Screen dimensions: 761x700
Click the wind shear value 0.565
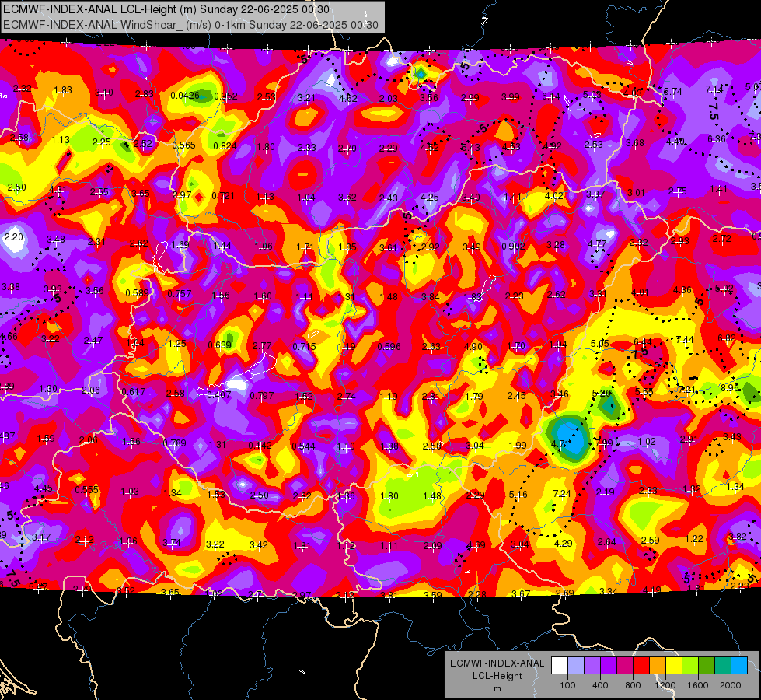tap(184, 145)
